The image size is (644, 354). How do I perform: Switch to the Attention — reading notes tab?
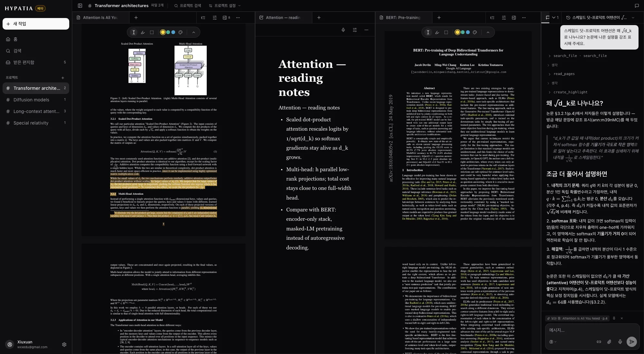click(283, 18)
